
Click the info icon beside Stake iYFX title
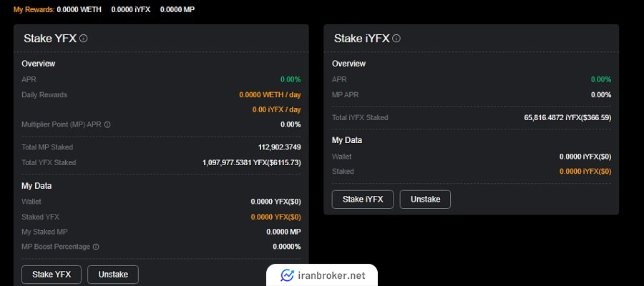pyautogui.click(x=396, y=39)
